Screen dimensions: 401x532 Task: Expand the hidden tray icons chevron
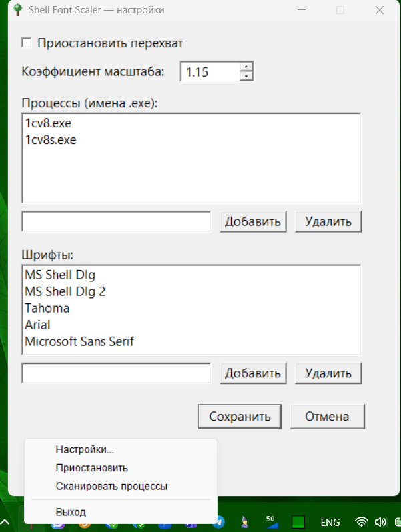pos(5,522)
